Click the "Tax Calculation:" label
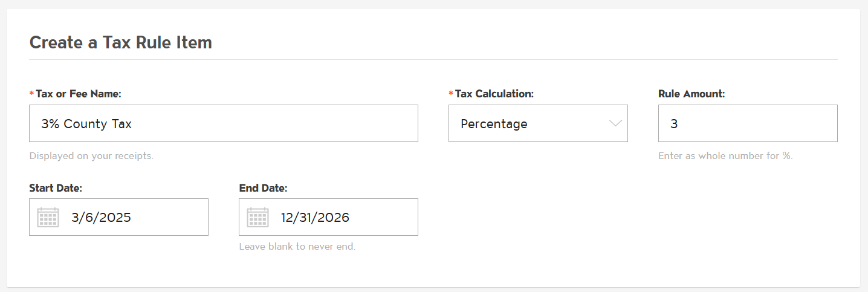This screenshot has height=292, width=868. [x=494, y=94]
